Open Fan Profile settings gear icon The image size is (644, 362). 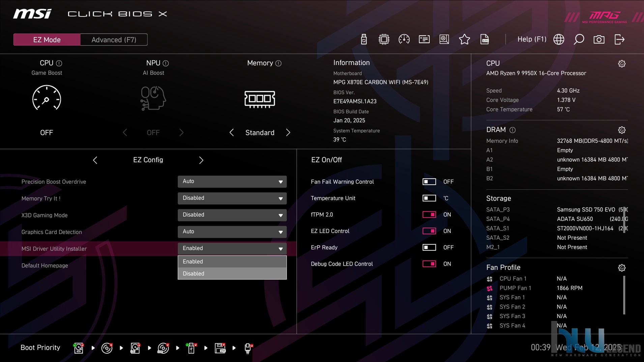[622, 268]
